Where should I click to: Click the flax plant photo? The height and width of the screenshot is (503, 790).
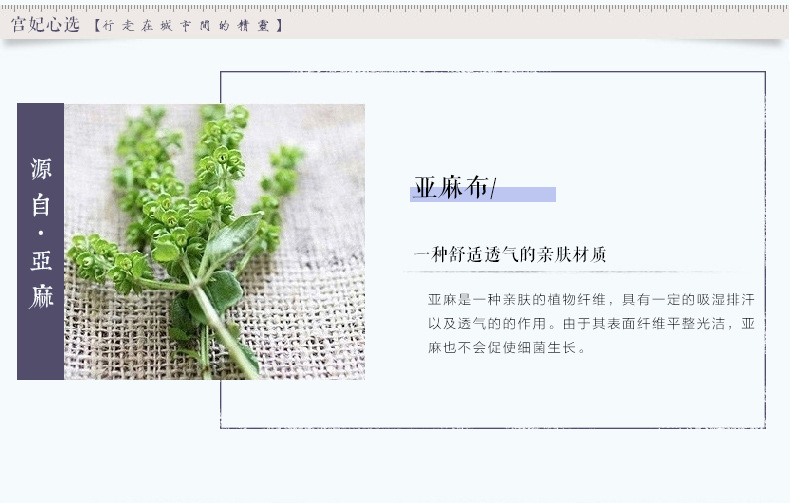click(x=214, y=241)
